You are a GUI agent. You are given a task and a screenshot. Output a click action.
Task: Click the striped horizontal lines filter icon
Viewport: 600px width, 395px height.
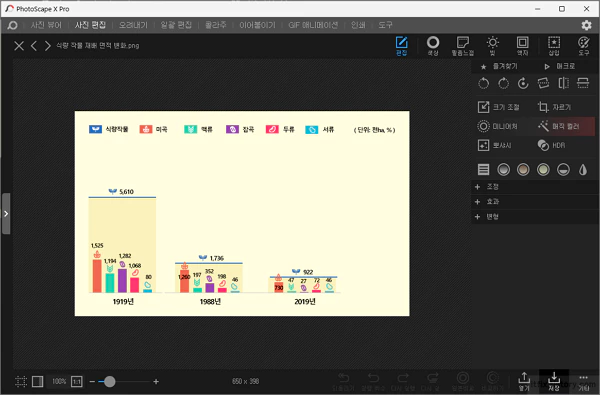484,170
